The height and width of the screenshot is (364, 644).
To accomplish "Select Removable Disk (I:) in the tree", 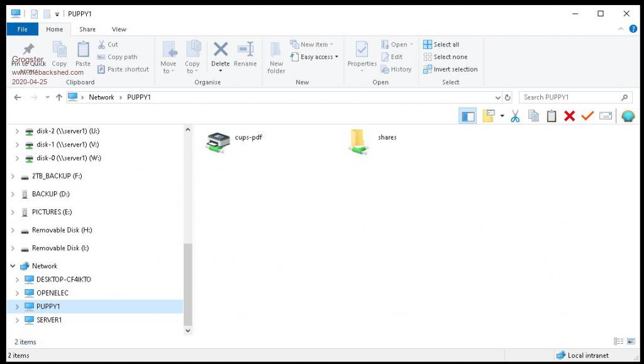I will point(60,248).
